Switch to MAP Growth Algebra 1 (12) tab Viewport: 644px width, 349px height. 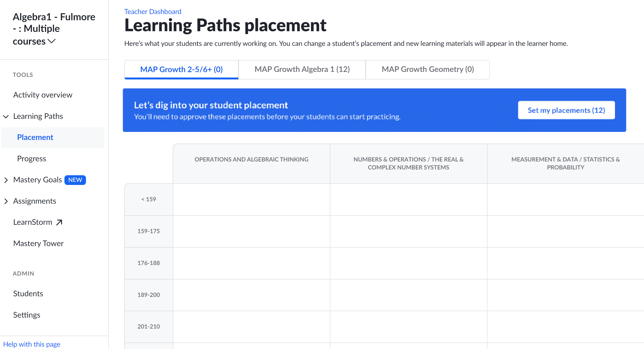[302, 70]
